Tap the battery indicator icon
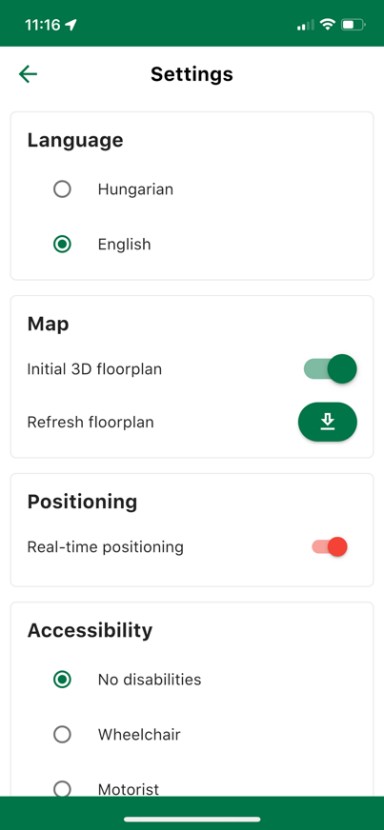Viewport: 384px width, 830px height. pos(353,24)
